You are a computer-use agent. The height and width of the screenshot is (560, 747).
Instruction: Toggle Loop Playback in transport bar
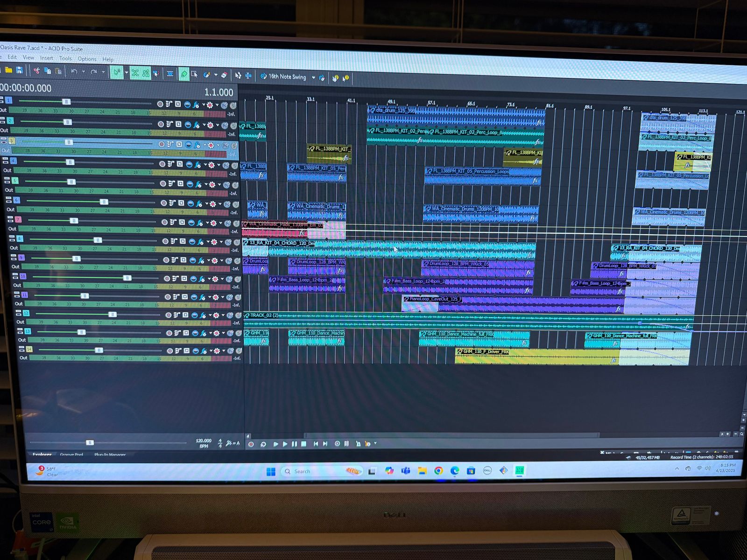click(x=263, y=444)
